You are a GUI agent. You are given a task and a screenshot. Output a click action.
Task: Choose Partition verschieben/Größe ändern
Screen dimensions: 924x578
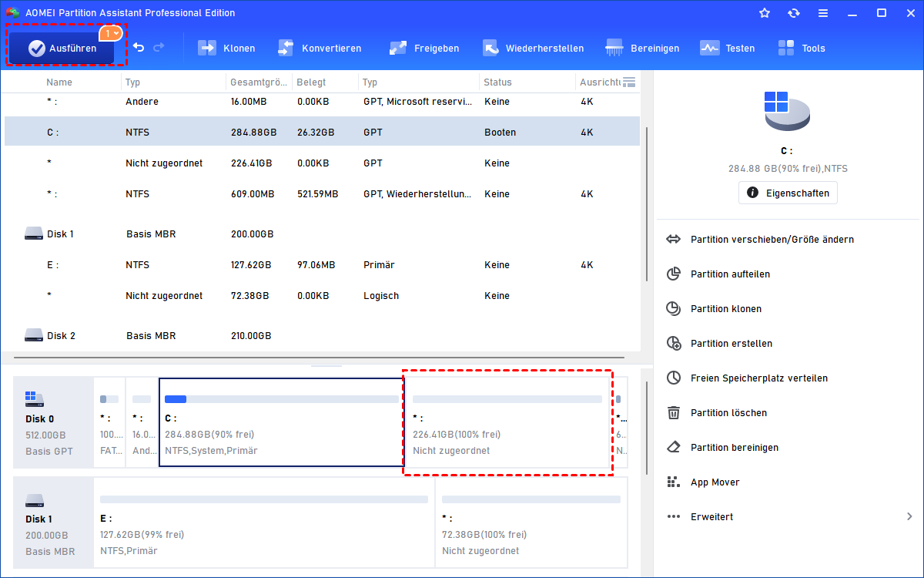772,240
